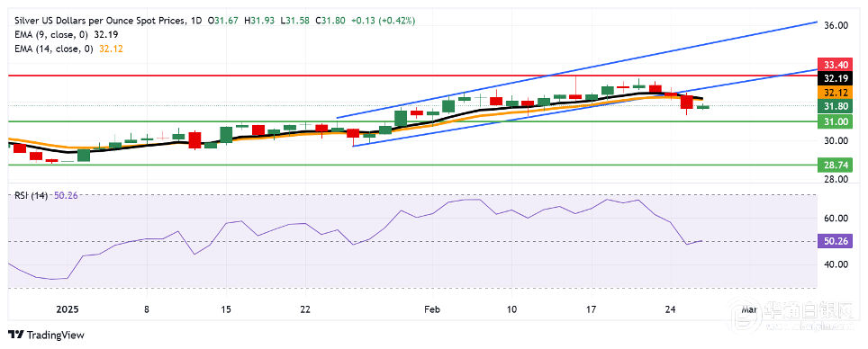
Task: Click the 36.00 price axis label
Action: point(837,25)
